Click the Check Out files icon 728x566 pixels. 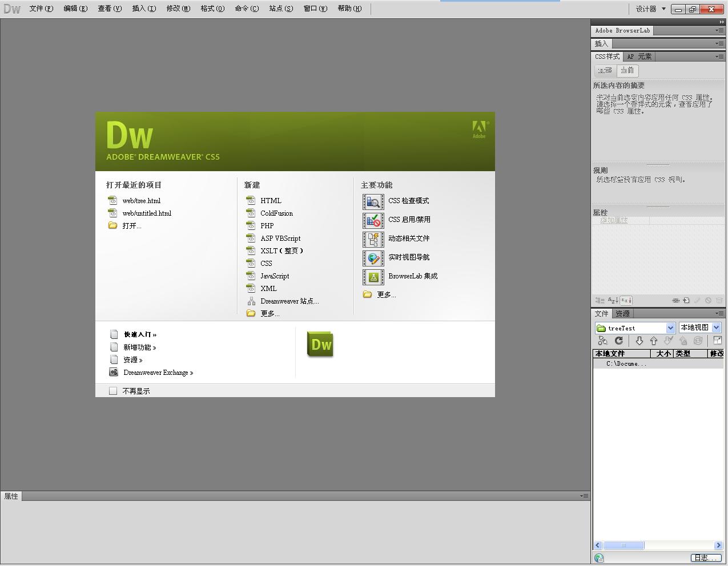click(x=669, y=341)
